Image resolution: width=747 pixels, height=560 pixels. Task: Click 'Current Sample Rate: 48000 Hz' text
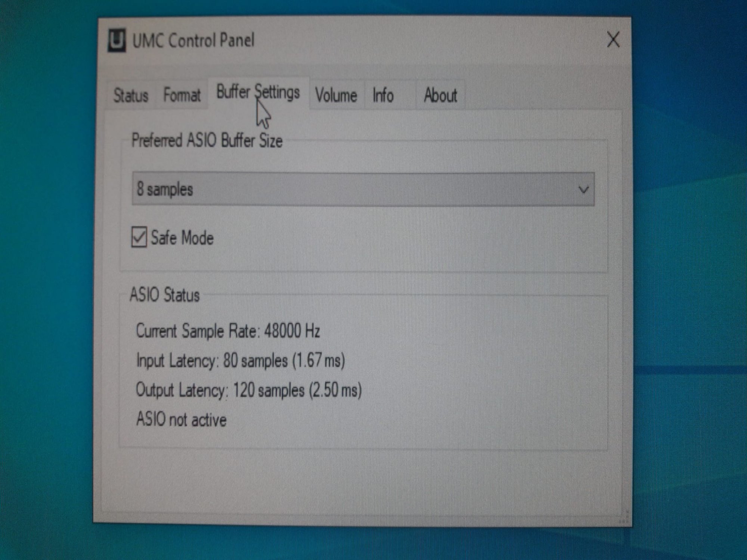(x=228, y=331)
